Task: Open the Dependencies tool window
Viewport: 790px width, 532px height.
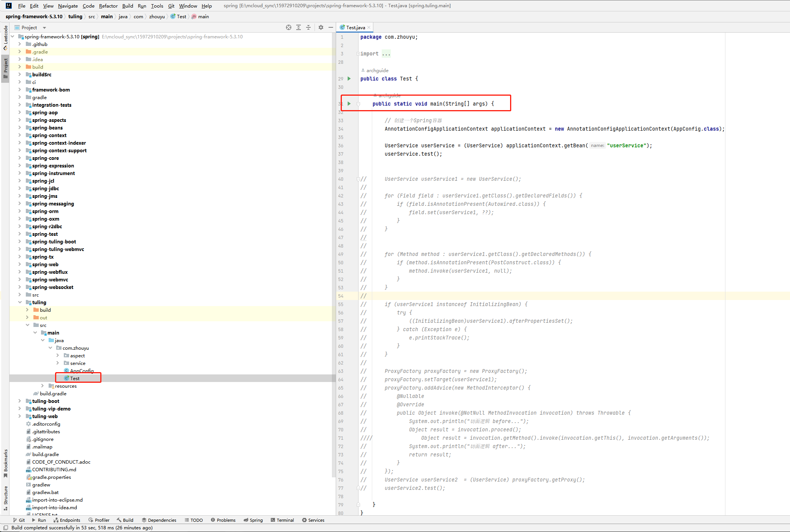Action: [159, 520]
